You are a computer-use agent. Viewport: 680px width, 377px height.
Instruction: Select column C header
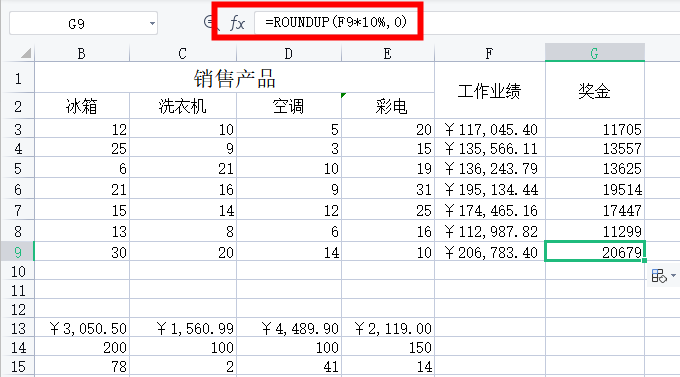183,53
